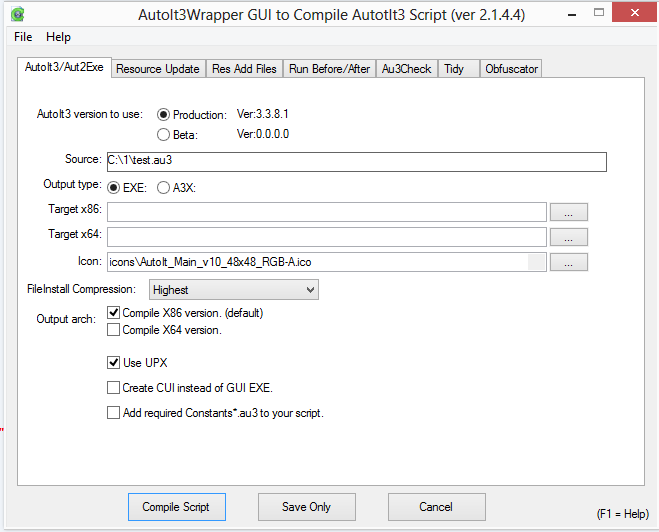This screenshot has width=659, height=532.
Task: Click browse button for Target x64
Action: click(x=568, y=237)
